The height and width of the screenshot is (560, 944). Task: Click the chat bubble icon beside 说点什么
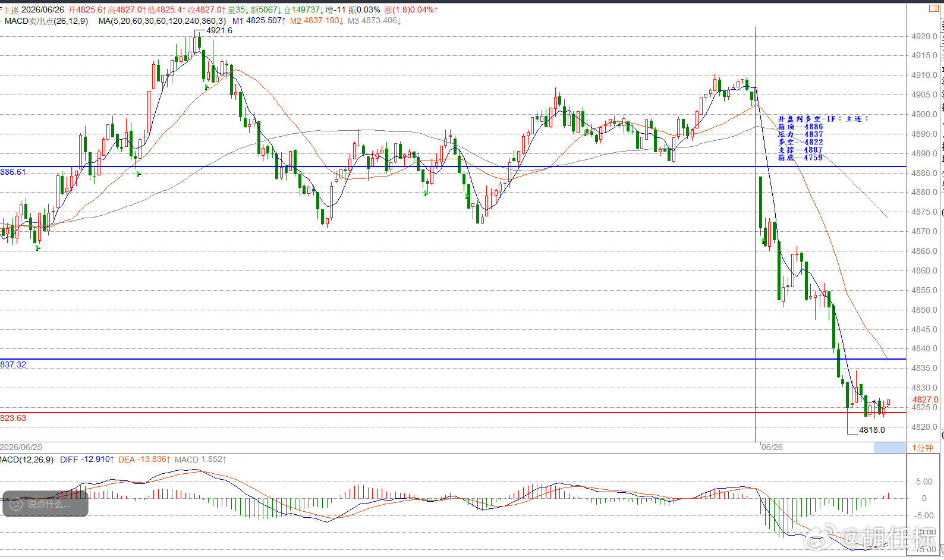[16, 504]
